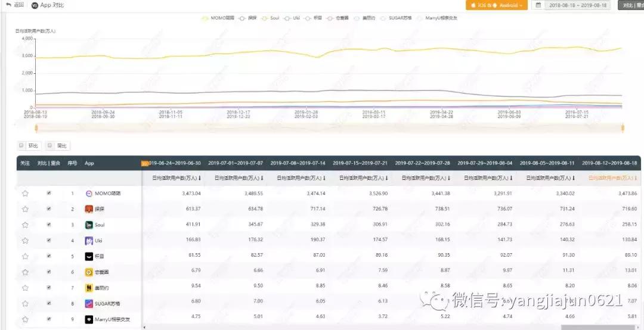Sort by 2019-06-24~2019-06-30 column arrow
The height and width of the screenshot is (330, 644).
[200, 178]
